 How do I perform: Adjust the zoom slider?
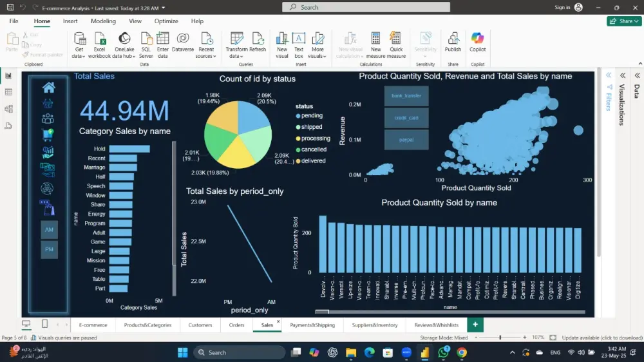(500, 338)
